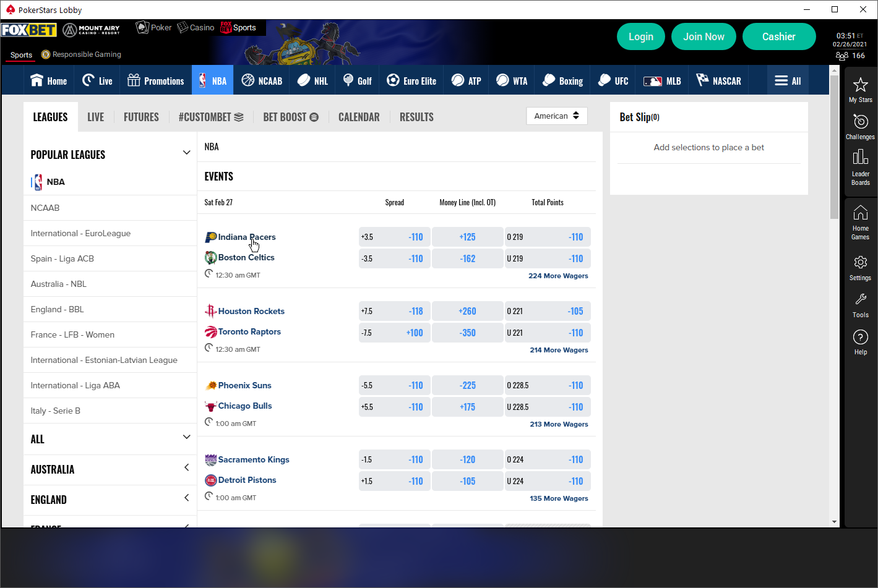Switch to the FUTURES tab

[141, 117]
